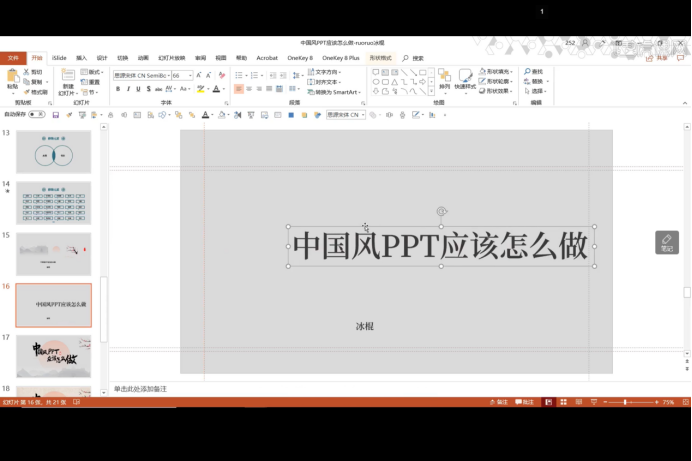Click the Share (共享) button
The height and width of the screenshot is (461, 692).
(657, 58)
